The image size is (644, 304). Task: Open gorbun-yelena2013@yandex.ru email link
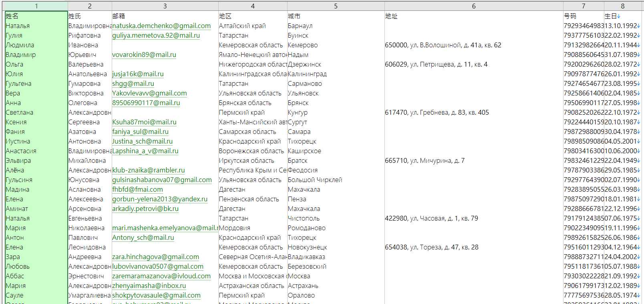(160, 199)
